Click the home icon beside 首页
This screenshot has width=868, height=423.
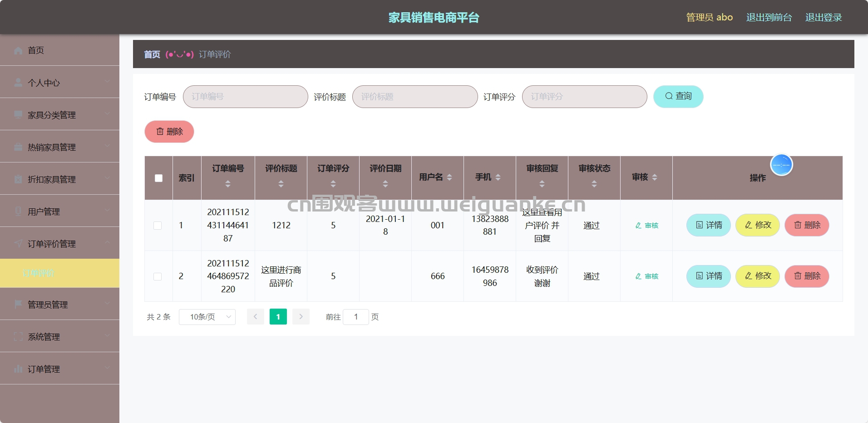click(x=18, y=50)
